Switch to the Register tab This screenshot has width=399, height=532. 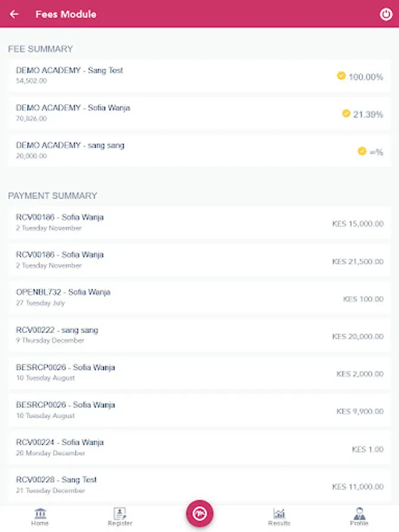tap(120, 517)
